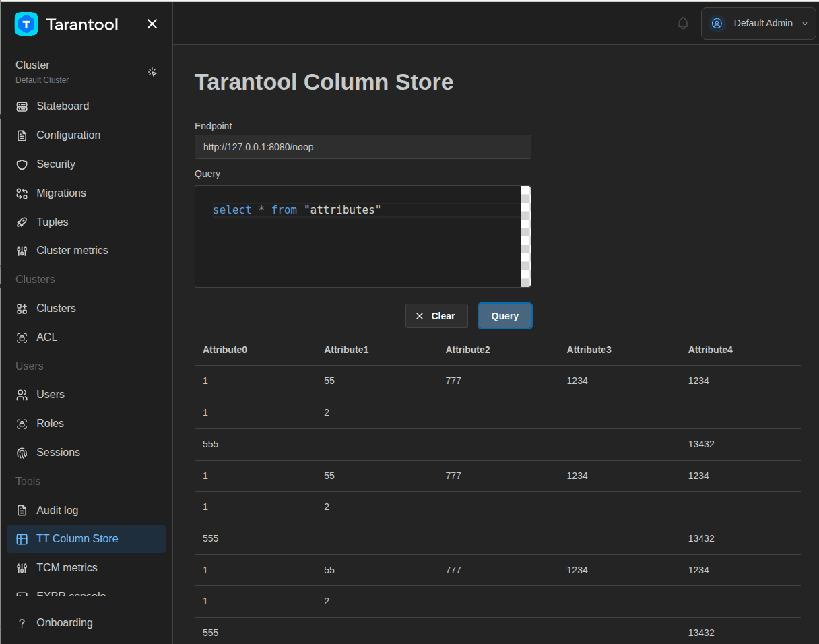Go to ACL page
Viewport: 819px width, 644px height.
point(86,337)
